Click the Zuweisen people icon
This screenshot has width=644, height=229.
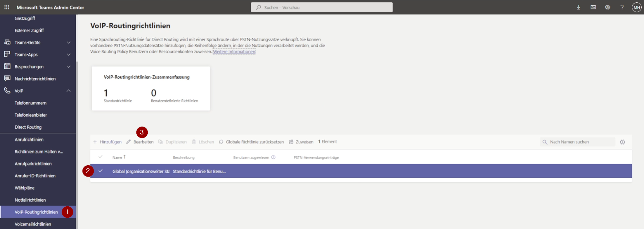point(291,142)
